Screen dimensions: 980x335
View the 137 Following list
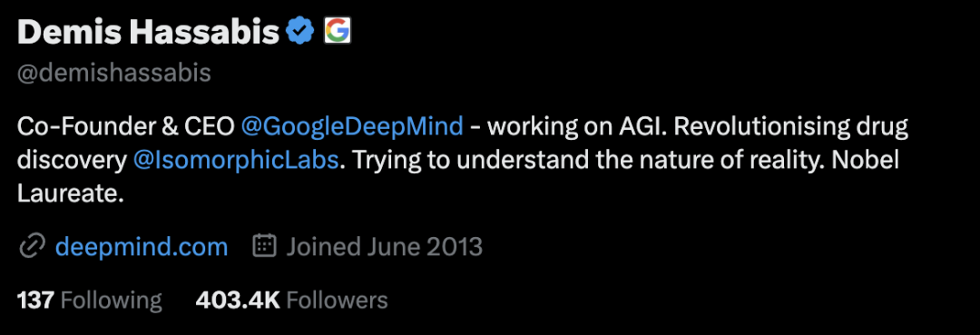[x=89, y=301]
